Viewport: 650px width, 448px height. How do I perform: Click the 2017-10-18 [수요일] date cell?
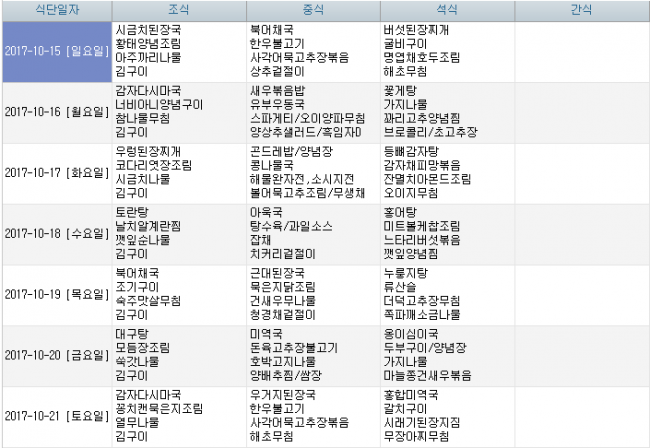pos(55,233)
